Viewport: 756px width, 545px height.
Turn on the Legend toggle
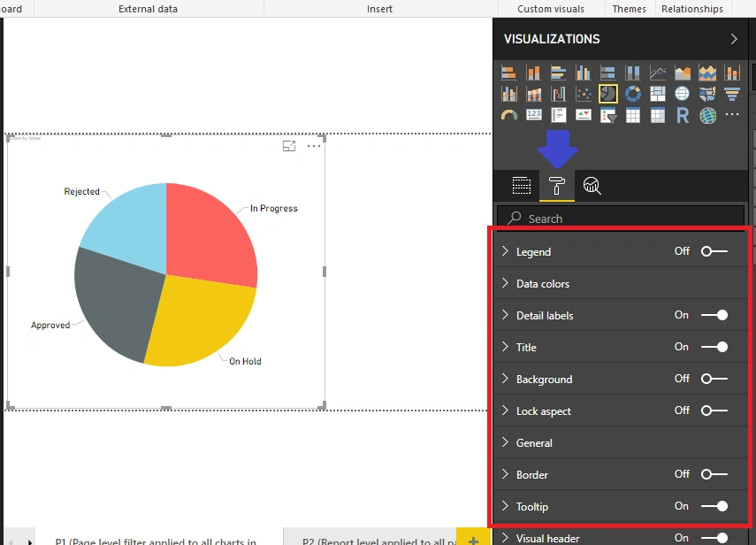[714, 251]
